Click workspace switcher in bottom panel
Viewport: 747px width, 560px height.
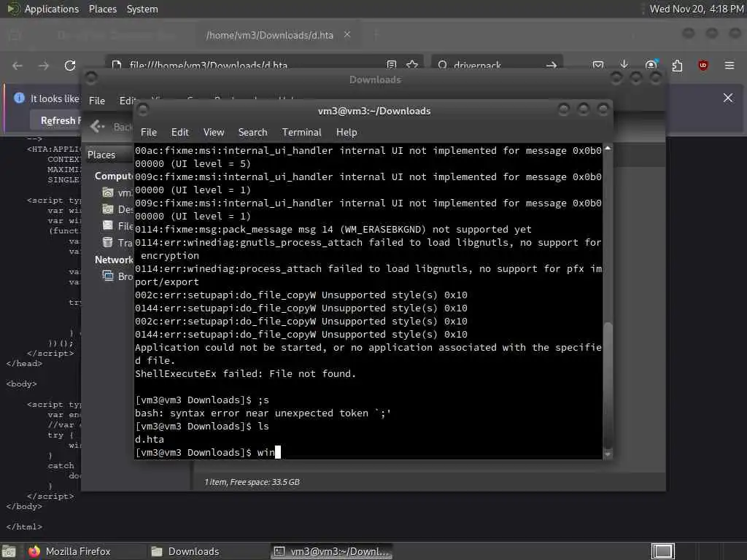pos(662,551)
